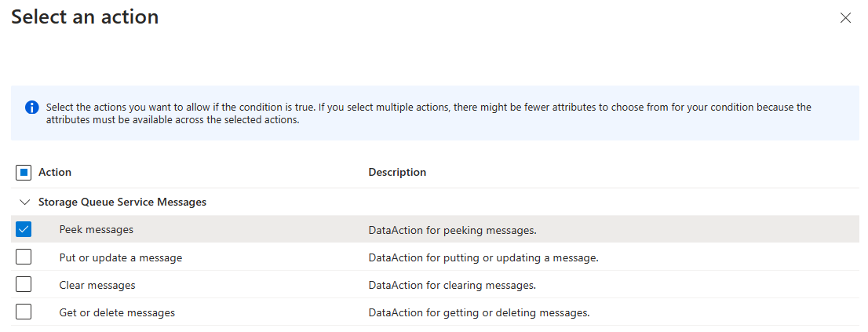This screenshot has height=332, width=868.
Task: Click the Get or delete messages name
Action: (117, 312)
